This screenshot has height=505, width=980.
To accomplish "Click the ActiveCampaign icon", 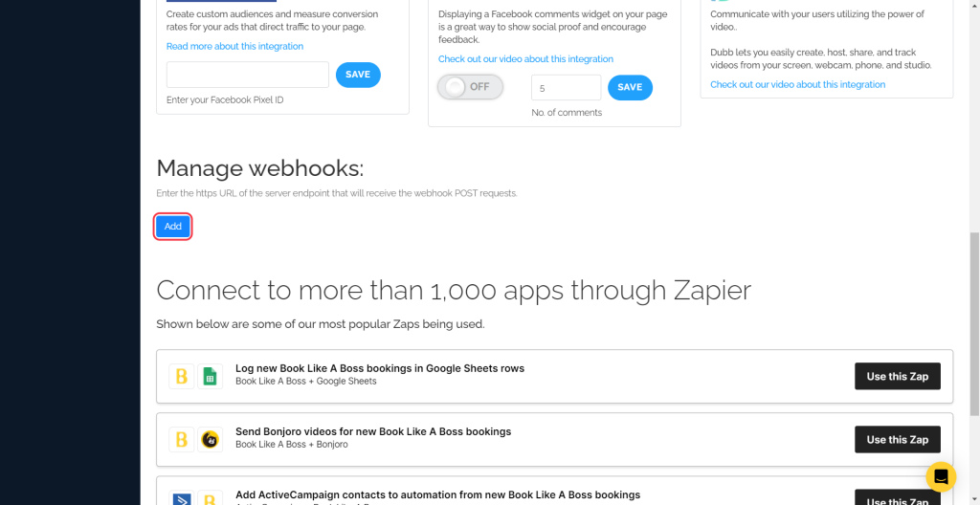I will tap(181, 498).
